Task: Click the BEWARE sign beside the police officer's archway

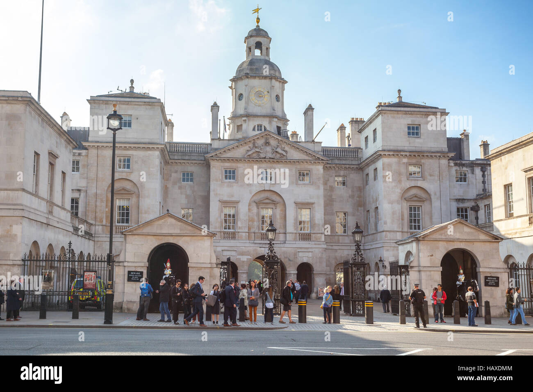Action: 491,281
